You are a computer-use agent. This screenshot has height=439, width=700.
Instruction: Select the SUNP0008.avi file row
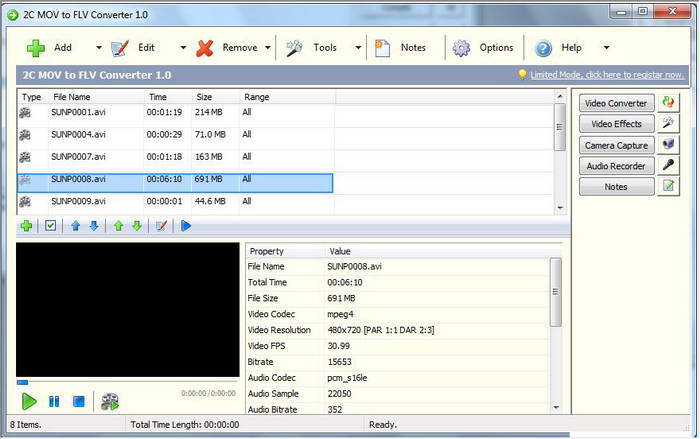(175, 183)
